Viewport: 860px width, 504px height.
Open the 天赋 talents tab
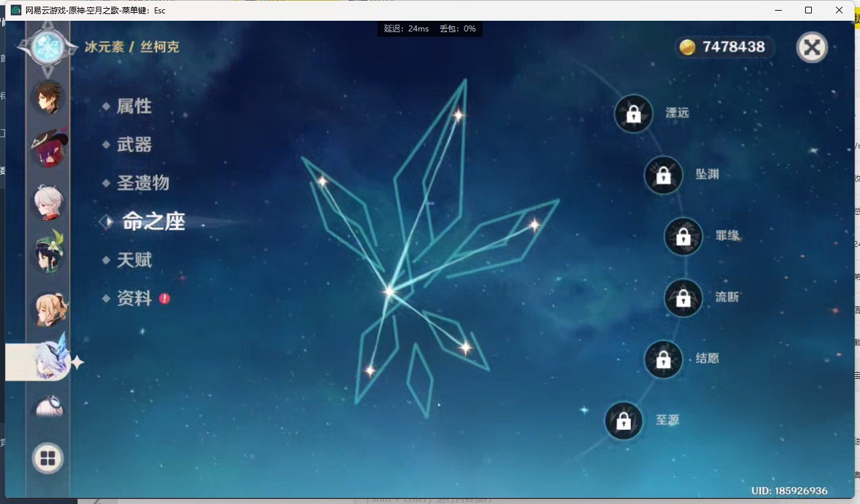(x=134, y=260)
